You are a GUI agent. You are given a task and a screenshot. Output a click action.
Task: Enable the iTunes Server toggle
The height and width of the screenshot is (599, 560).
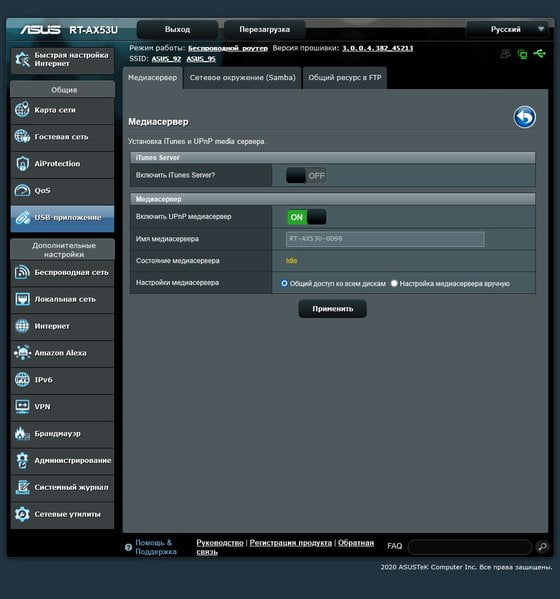(x=306, y=176)
